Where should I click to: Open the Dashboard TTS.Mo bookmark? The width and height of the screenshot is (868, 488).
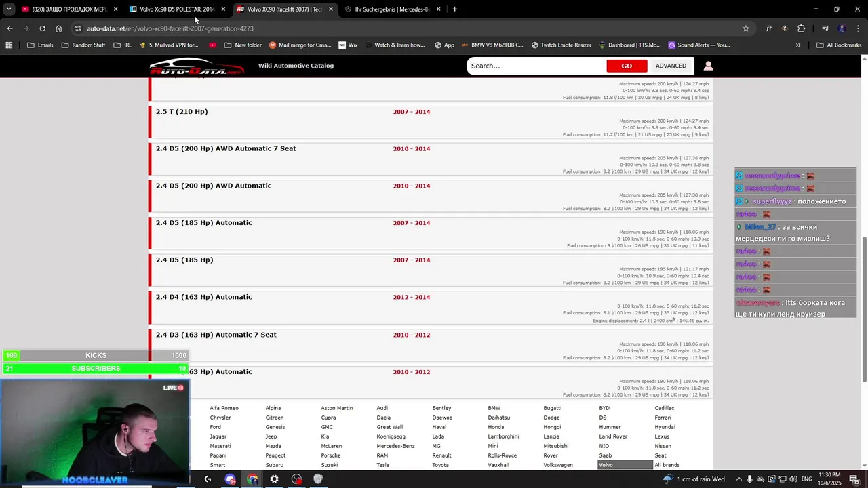(629, 45)
